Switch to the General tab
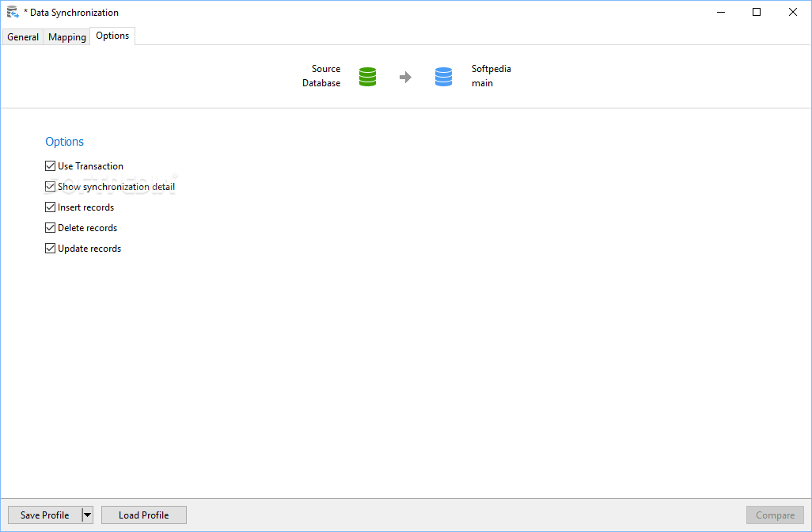 23,36
